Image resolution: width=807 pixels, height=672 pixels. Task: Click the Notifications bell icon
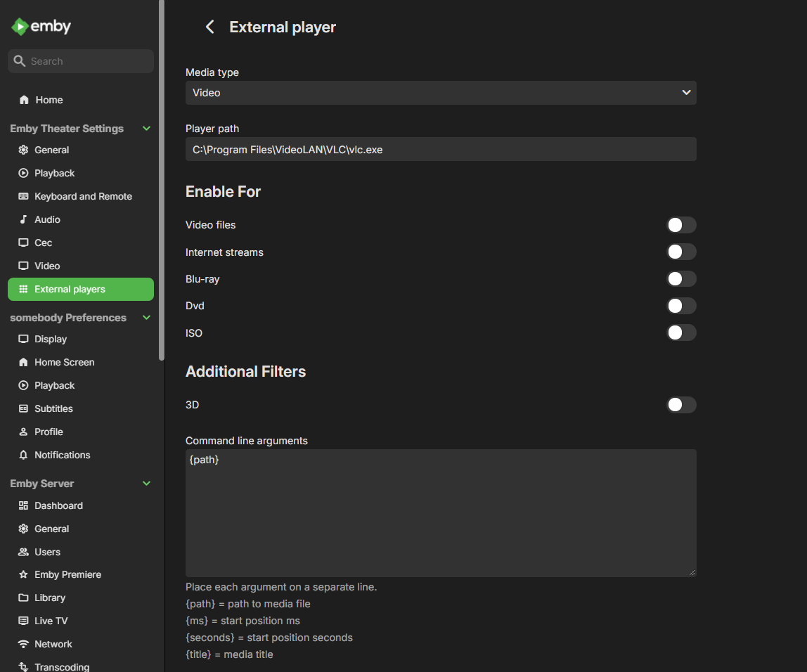(23, 455)
